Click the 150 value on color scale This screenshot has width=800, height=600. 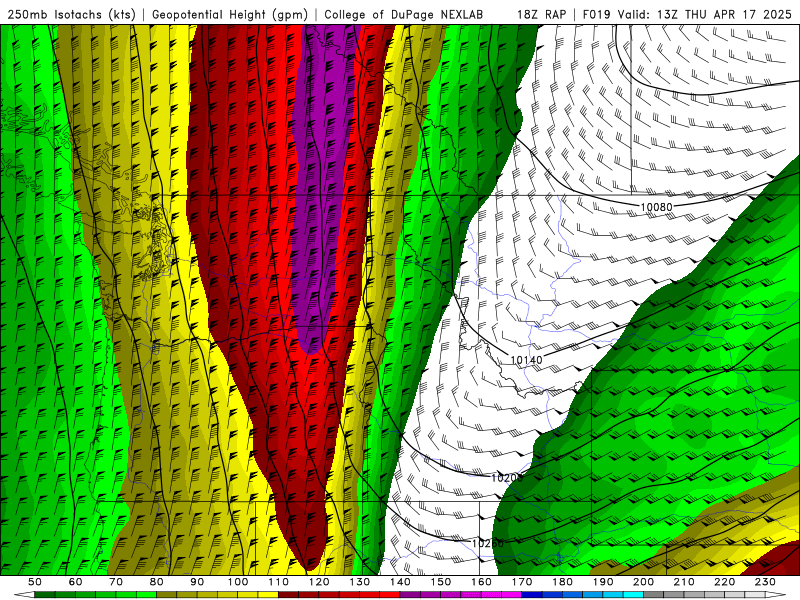tap(440, 582)
